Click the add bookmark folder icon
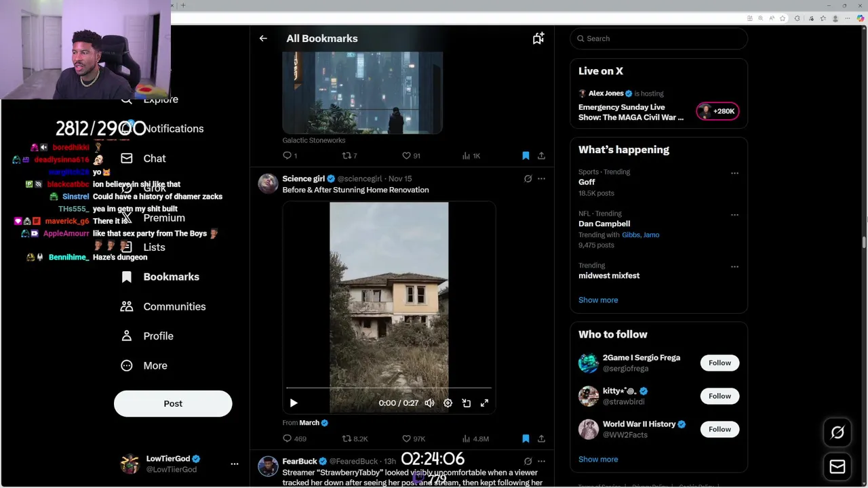 pos(538,39)
